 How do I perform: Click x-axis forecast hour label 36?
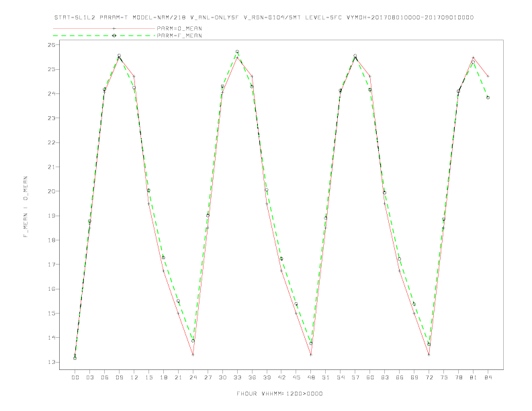252,377
